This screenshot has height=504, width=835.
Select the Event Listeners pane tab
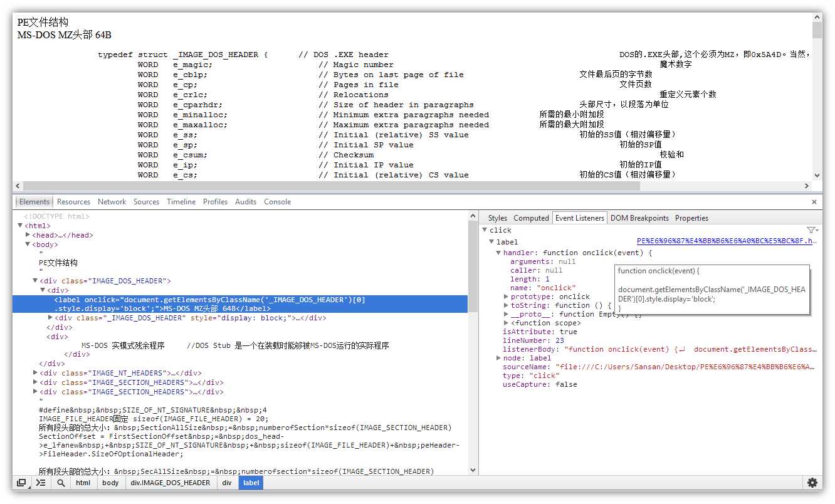[580, 218]
